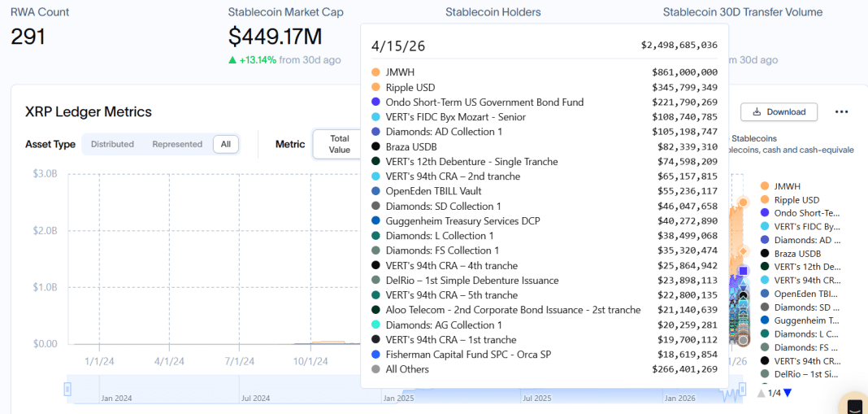Go to previous legend page arrow
Viewport: 868px width, 414px height.
coord(761,393)
